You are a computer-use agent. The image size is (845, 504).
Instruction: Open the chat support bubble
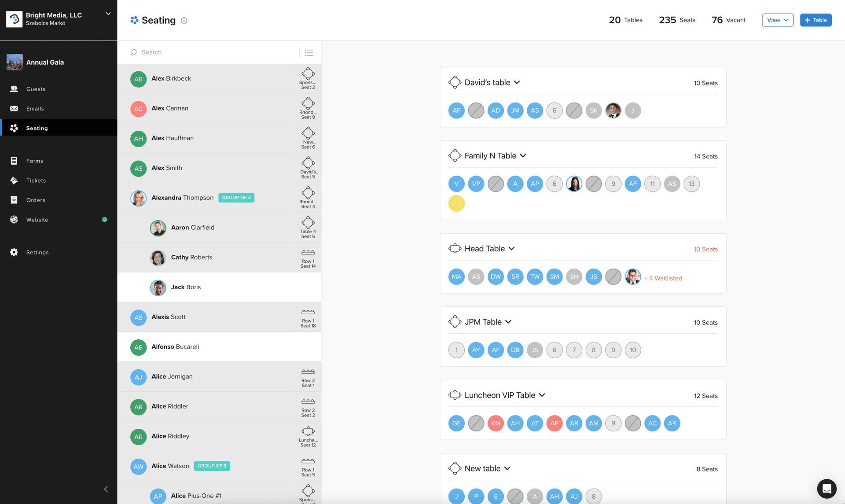click(x=827, y=488)
